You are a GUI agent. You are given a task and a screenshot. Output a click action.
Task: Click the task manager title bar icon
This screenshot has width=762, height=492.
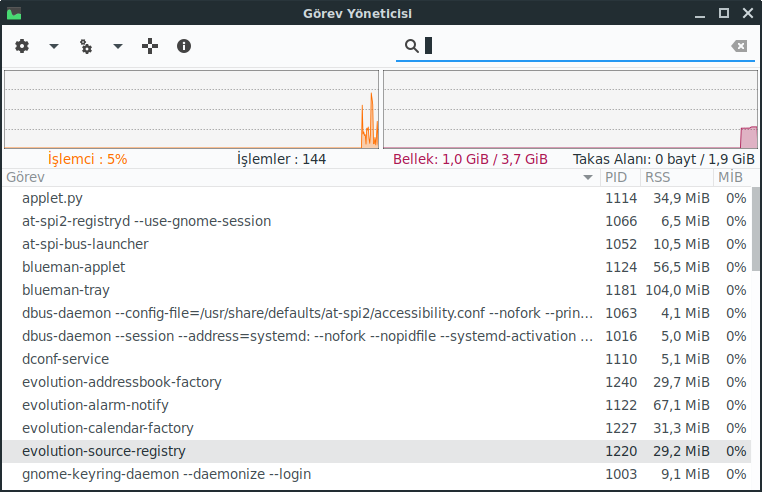click(x=14, y=13)
